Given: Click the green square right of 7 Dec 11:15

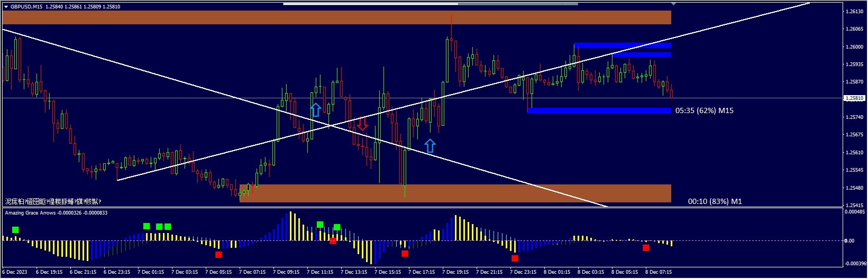Looking at the screenshot, I should (x=337, y=227).
